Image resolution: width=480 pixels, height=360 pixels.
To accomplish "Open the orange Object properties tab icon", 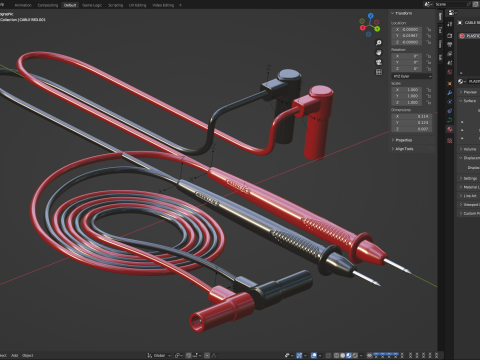I will coord(450,83).
